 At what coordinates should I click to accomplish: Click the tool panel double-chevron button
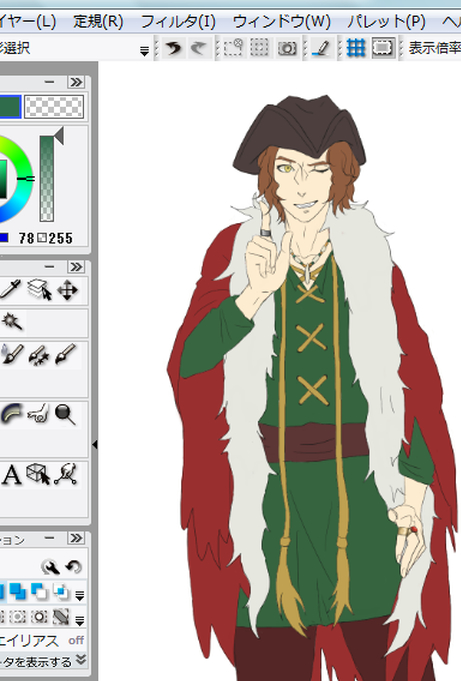(76, 266)
